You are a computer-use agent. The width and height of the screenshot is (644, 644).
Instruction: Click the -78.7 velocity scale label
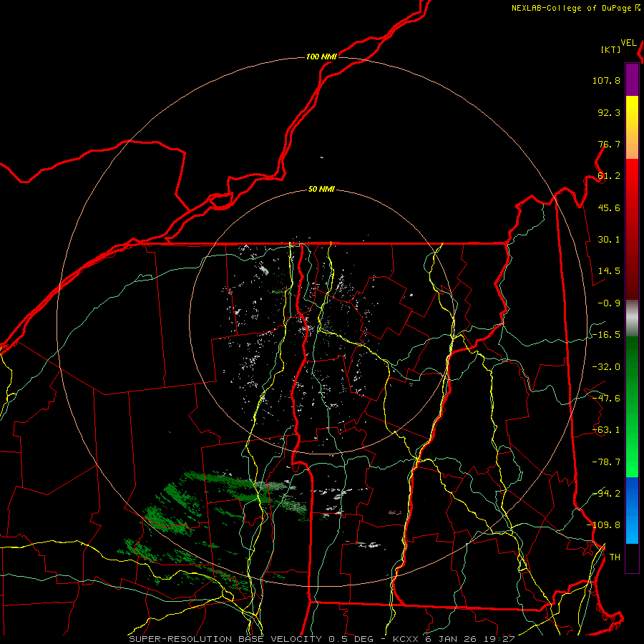coord(606,462)
